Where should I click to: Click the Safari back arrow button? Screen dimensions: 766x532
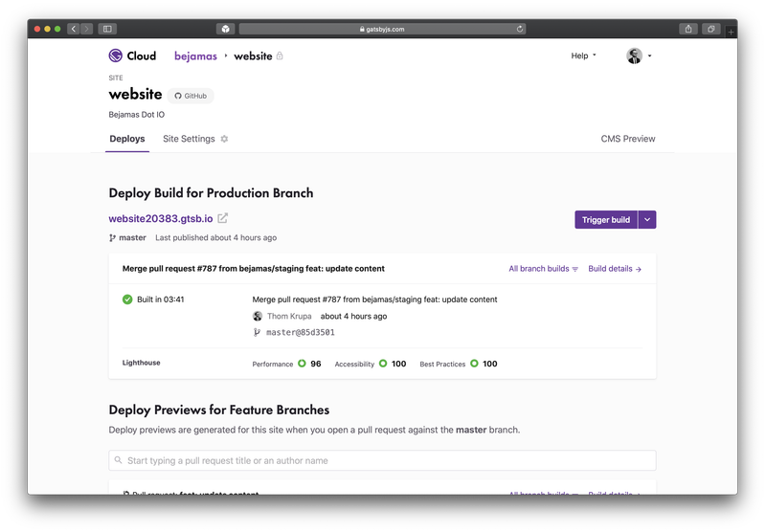point(74,29)
